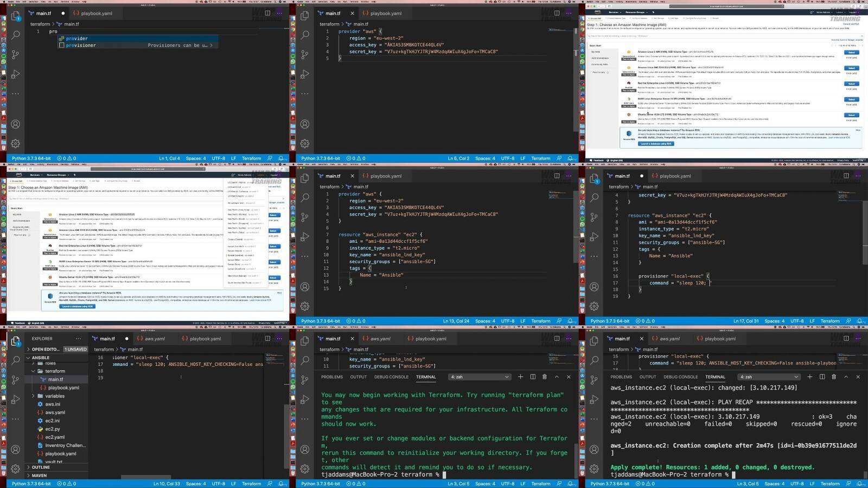Open Search in the window showing provider autocomplete
This screenshot has width=868, height=488.
coord(16,35)
